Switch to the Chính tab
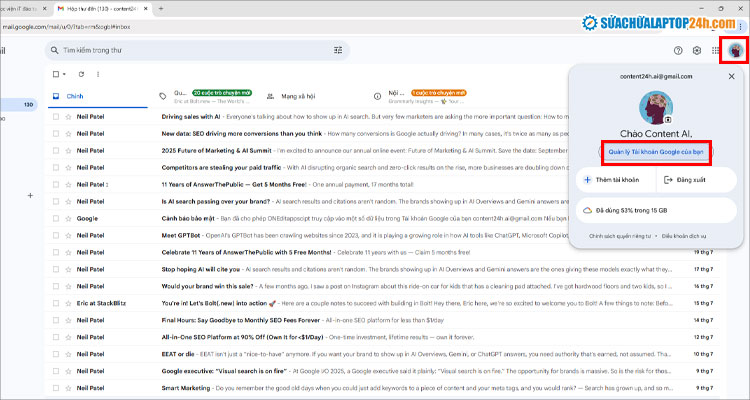The width and height of the screenshot is (750, 400). (x=98, y=96)
